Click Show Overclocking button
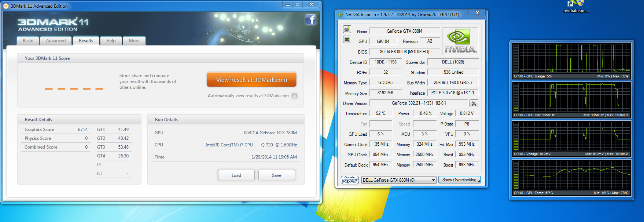Screen dimensions: 644x222 [x=459, y=180]
